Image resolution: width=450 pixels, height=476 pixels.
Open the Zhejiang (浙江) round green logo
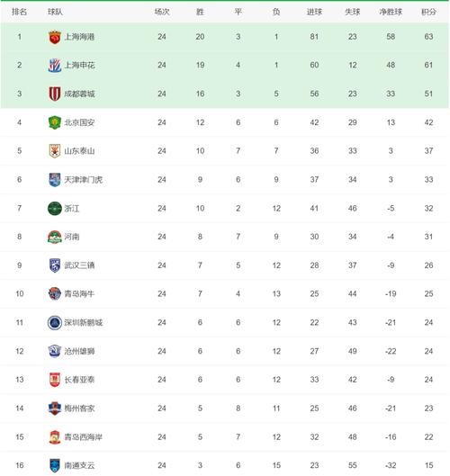[55, 209]
